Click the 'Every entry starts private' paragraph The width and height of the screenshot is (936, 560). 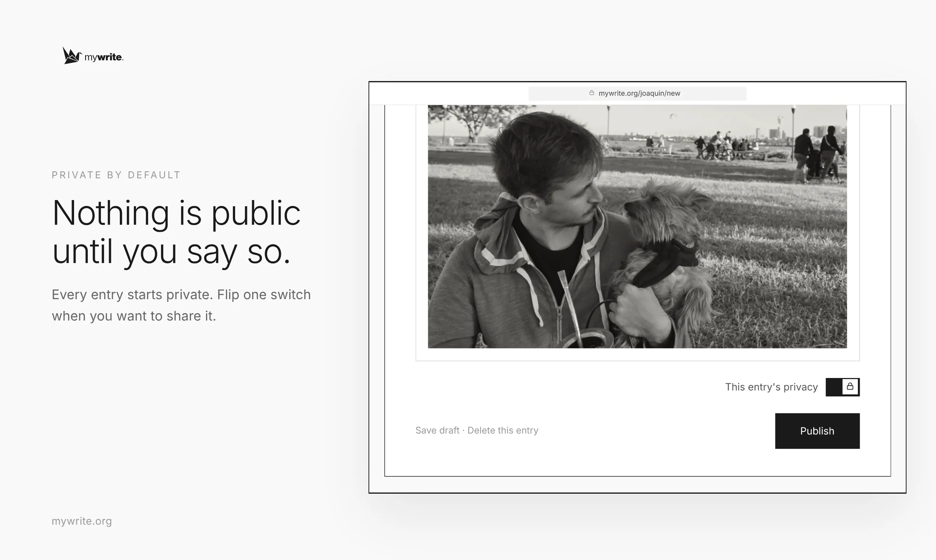pyautogui.click(x=181, y=305)
